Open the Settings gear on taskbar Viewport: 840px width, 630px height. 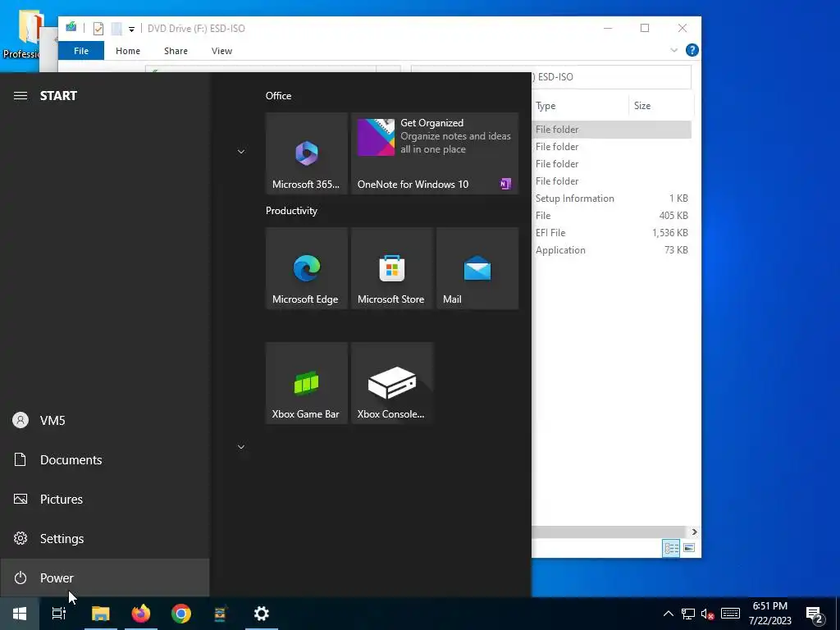[262, 614]
